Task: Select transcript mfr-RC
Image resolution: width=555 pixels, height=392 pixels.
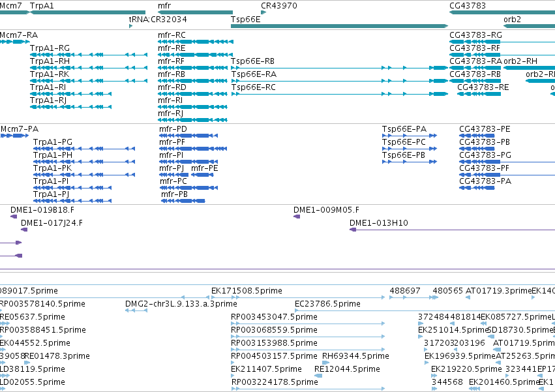Action: 196,42
